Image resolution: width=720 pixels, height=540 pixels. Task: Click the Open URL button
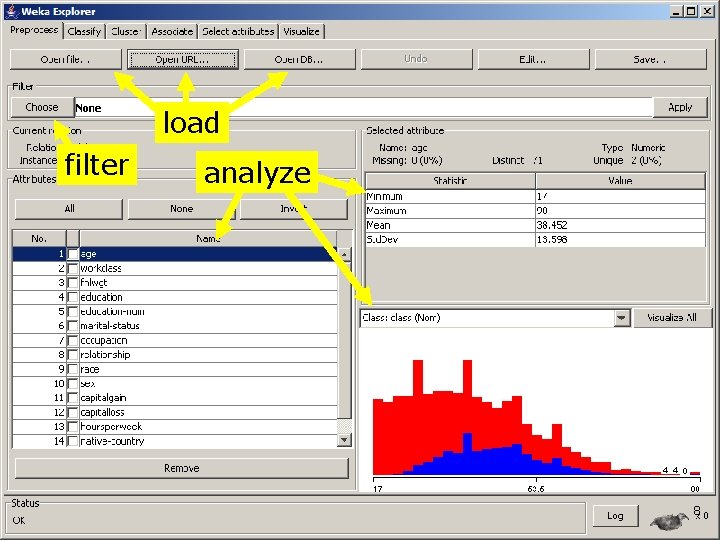pos(183,59)
